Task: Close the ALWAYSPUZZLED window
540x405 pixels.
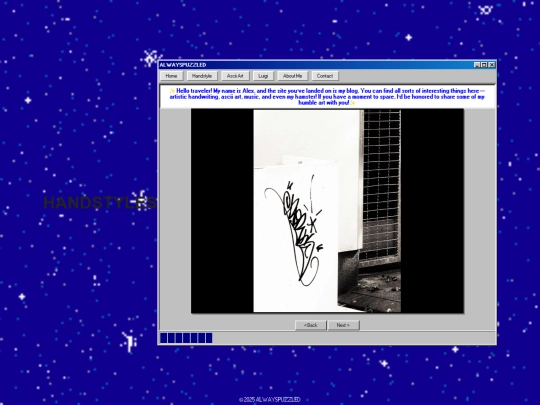Action: [492, 65]
